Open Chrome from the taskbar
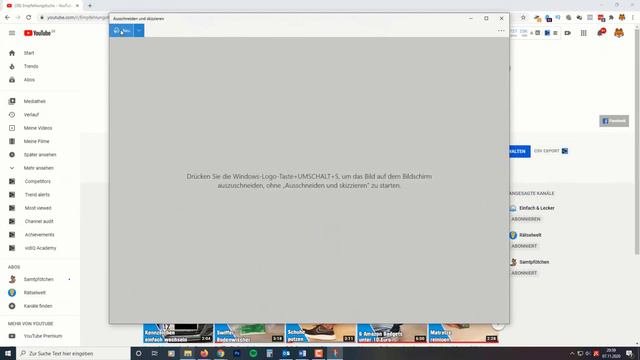The height and width of the screenshot is (360, 640). (220, 353)
